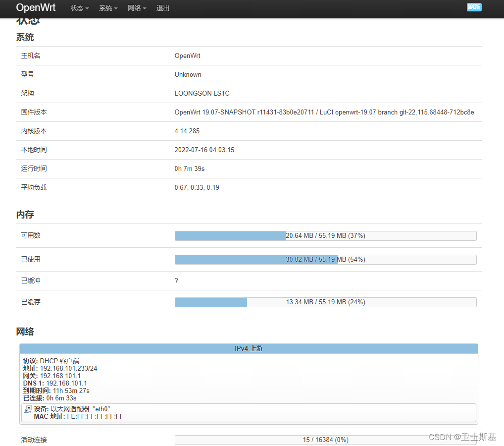The image size is (504, 446).
Task: Select architecture value LOONGSON LS1C
Action: coord(202,93)
